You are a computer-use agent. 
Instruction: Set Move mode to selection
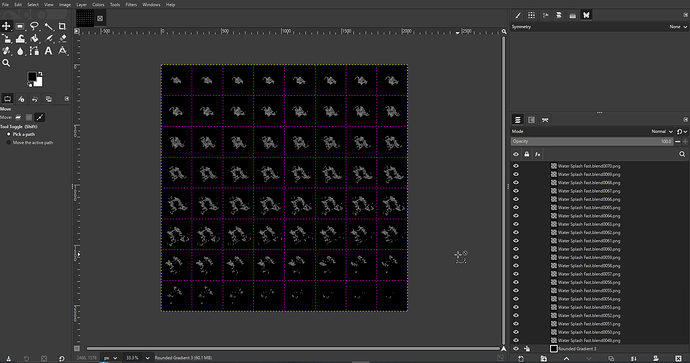click(29, 117)
